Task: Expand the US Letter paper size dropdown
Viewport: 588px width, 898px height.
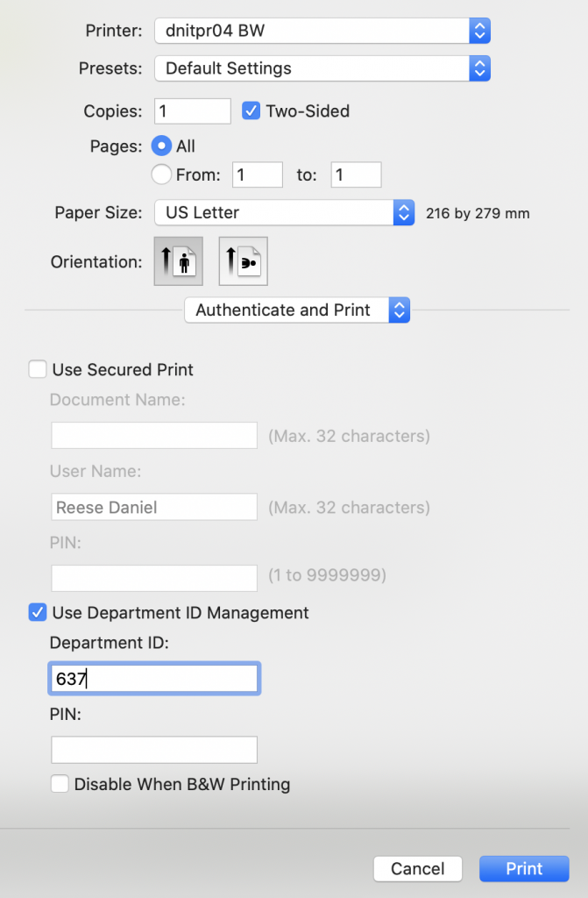Action: pos(285,212)
